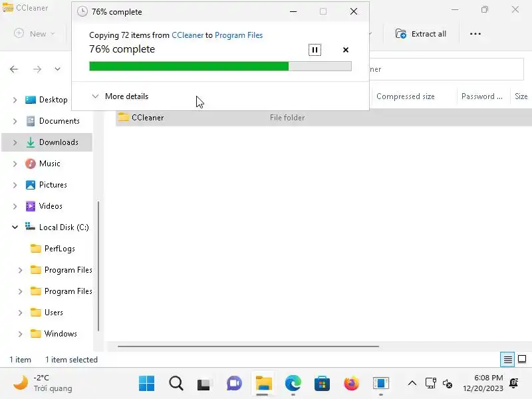Pause the file copy operation

[315, 50]
